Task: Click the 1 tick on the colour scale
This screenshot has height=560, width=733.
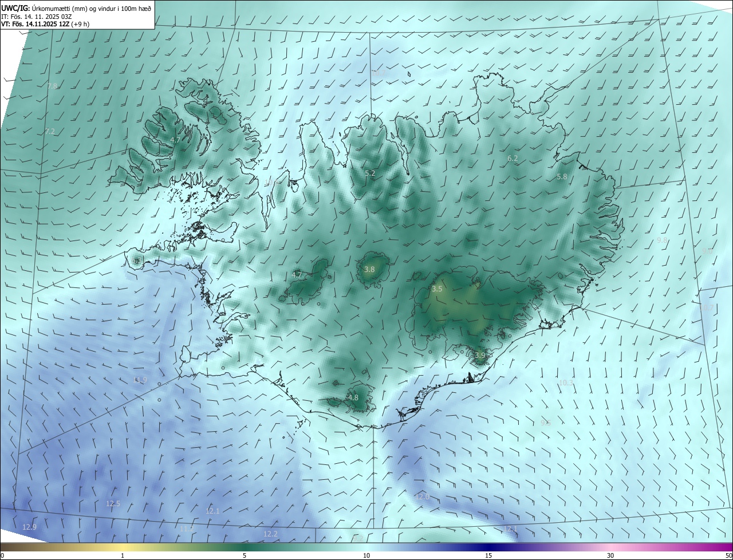Action: (x=123, y=555)
